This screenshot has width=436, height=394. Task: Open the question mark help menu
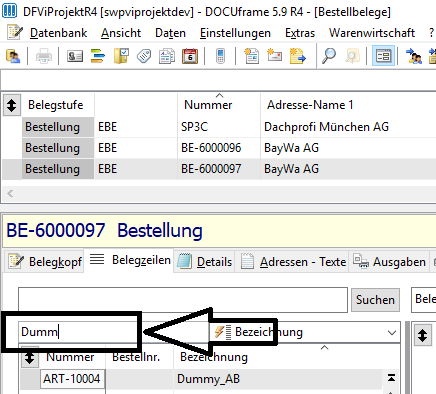432,33
